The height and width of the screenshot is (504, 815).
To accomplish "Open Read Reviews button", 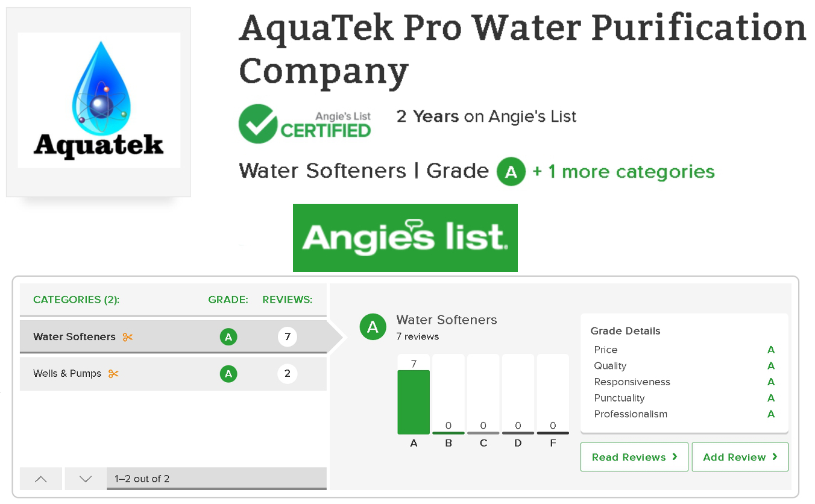I will (635, 457).
